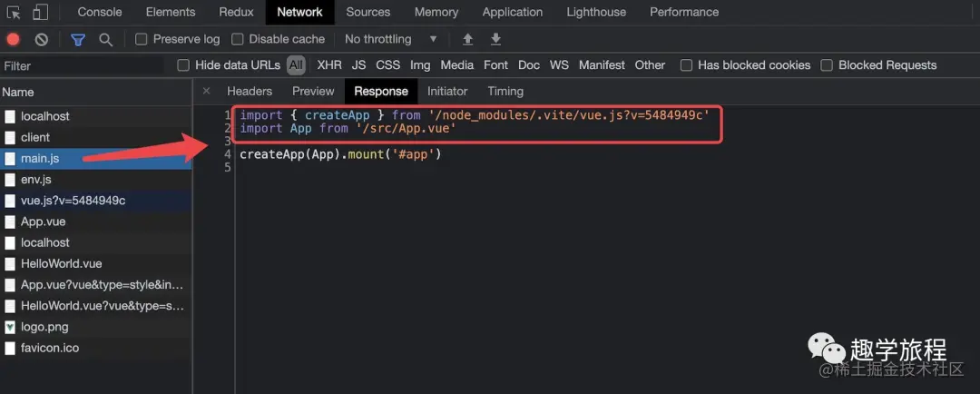Click the Filter text input
980x394 pixels.
(83, 65)
